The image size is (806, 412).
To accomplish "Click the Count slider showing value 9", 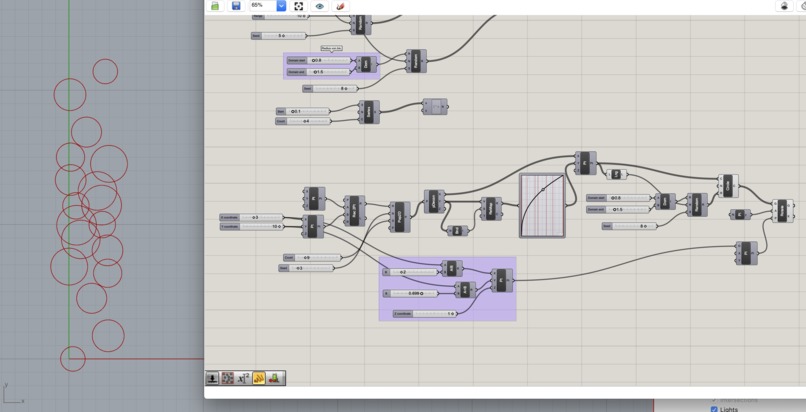I will coord(312,257).
